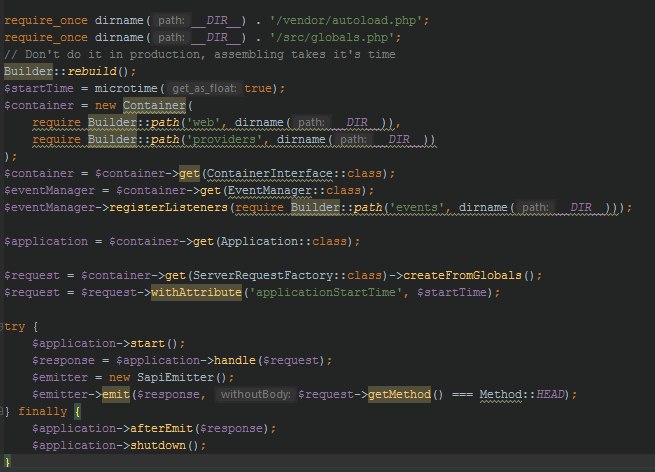The image size is (655, 472).
Task: Click the highlighted opening brace after finally
Action: [x=77, y=412]
